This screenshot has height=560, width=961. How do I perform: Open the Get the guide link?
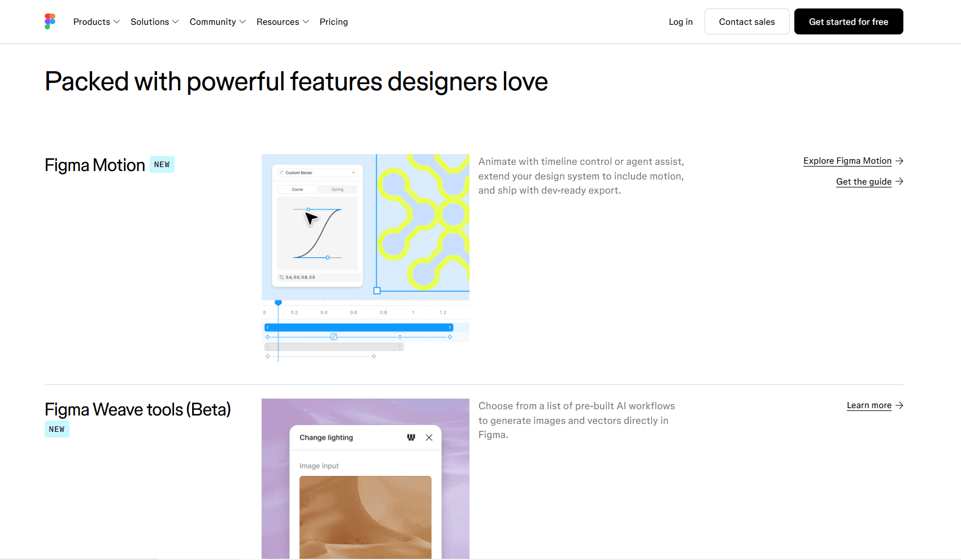[x=863, y=181]
